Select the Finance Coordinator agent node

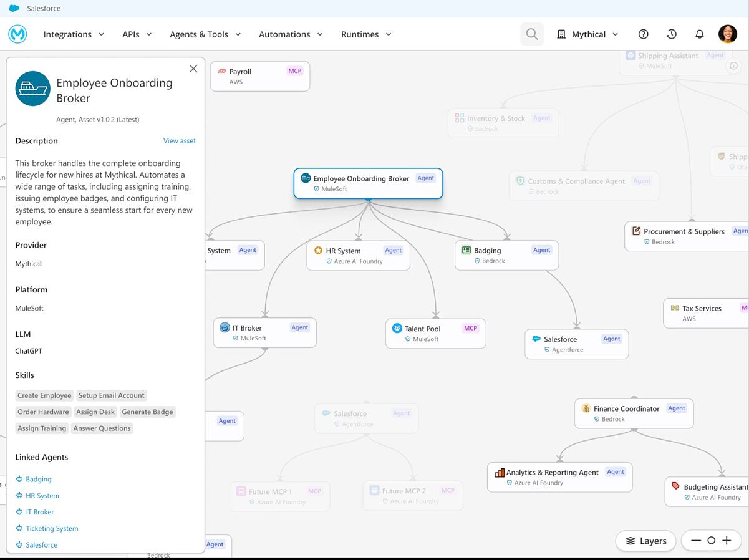click(633, 413)
